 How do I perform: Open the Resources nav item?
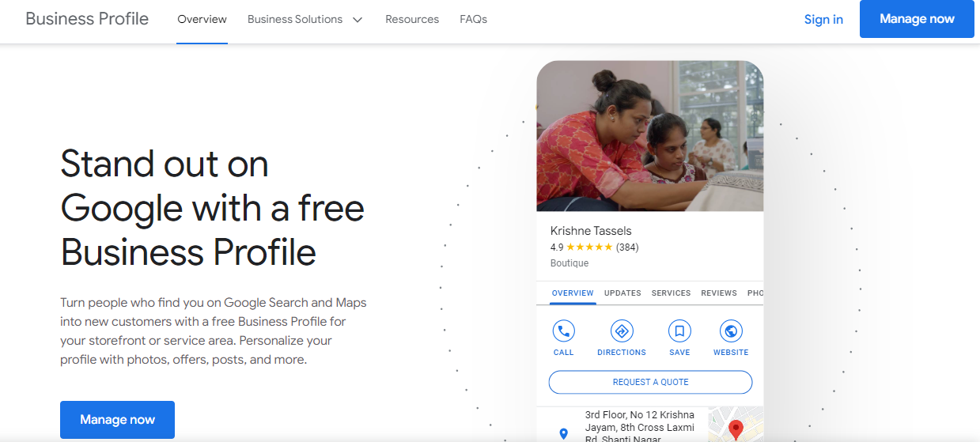click(x=412, y=19)
